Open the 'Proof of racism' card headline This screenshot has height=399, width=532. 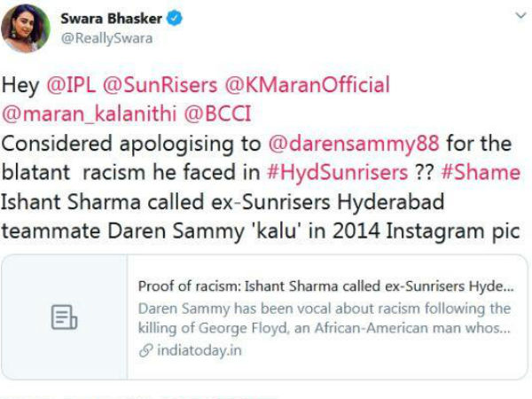click(325, 286)
